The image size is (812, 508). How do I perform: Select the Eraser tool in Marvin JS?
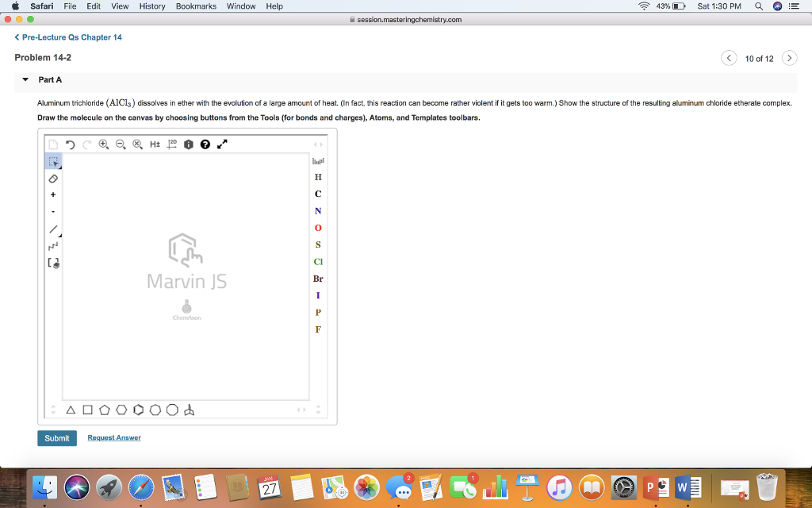point(52,178)
